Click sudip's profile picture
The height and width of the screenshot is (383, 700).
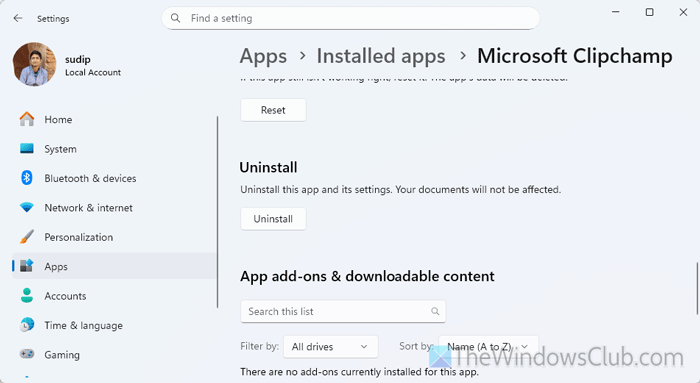35,64
